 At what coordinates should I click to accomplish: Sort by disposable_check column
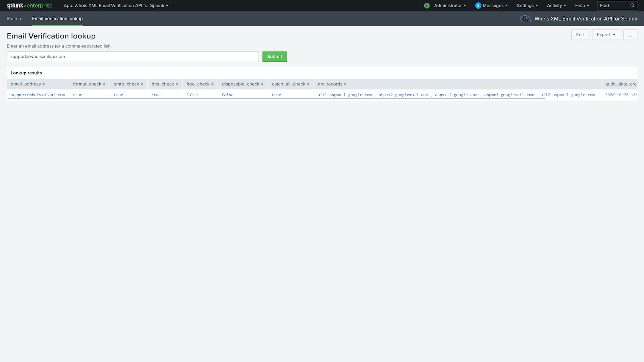(x=242, y=84)
